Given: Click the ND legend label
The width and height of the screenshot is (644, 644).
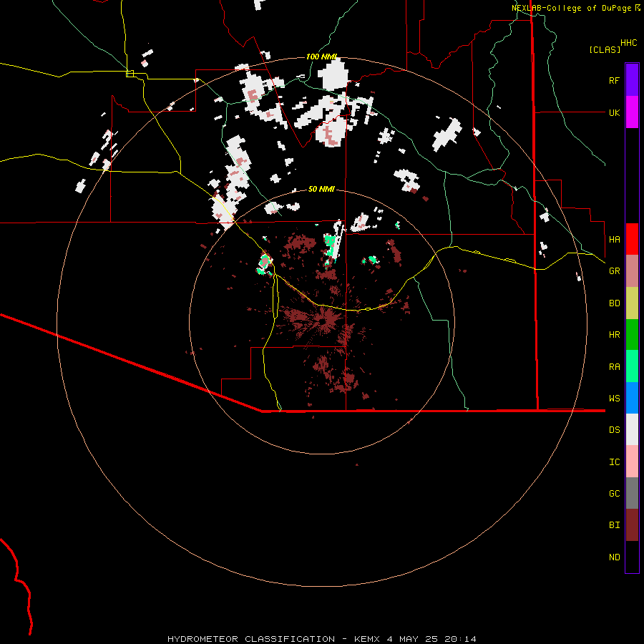Looking at the screenshot, I should (614, 557).
